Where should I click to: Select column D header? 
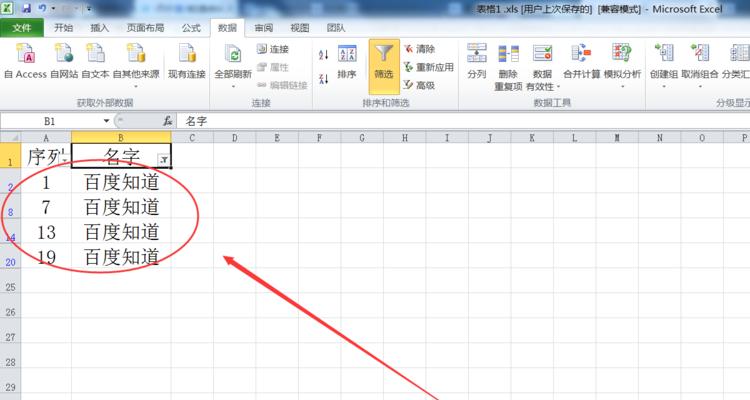[234, 138]
